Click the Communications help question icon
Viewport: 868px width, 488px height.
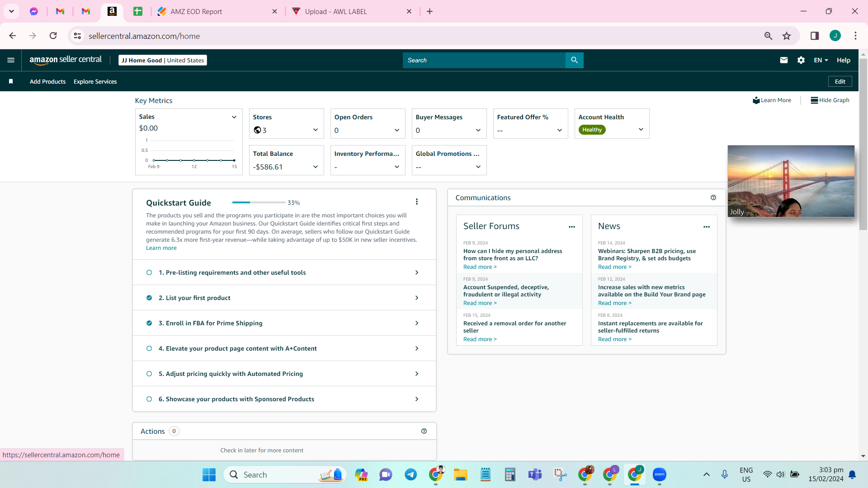click(713, 197)
